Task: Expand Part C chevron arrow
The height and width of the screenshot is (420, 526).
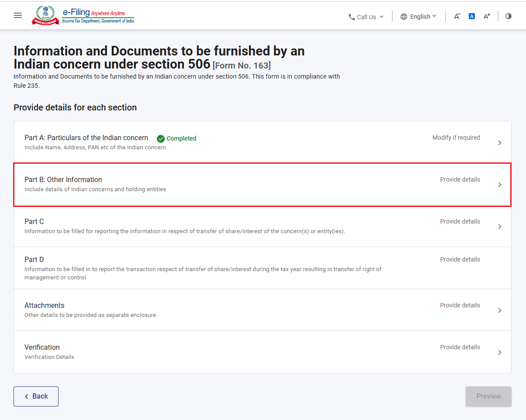Action: tap(500, 227)
